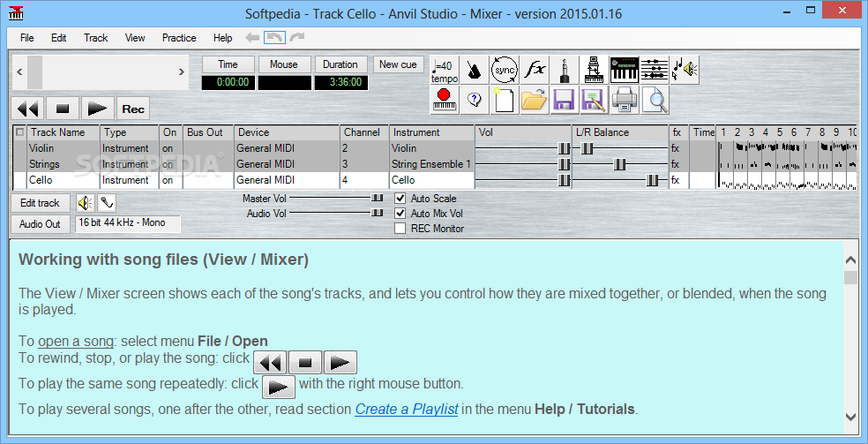Open a song with folder icon

[x=535, y=101]
